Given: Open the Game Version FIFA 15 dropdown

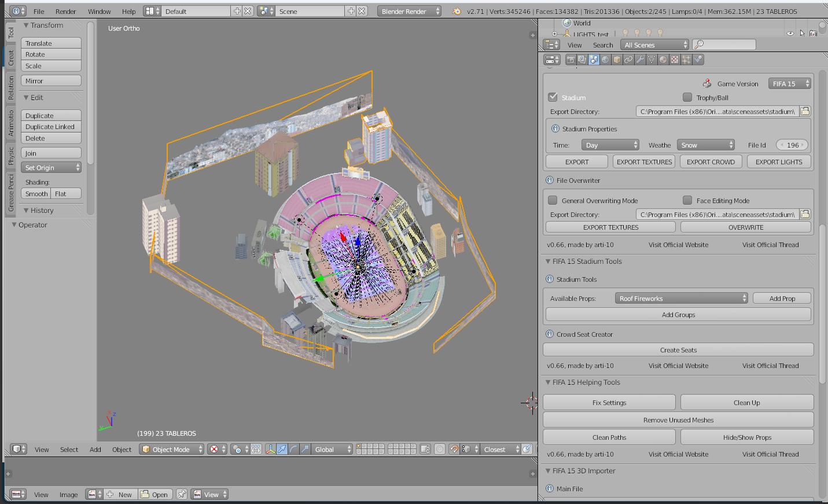Looking at the screenshot, I should click(790, 83).
